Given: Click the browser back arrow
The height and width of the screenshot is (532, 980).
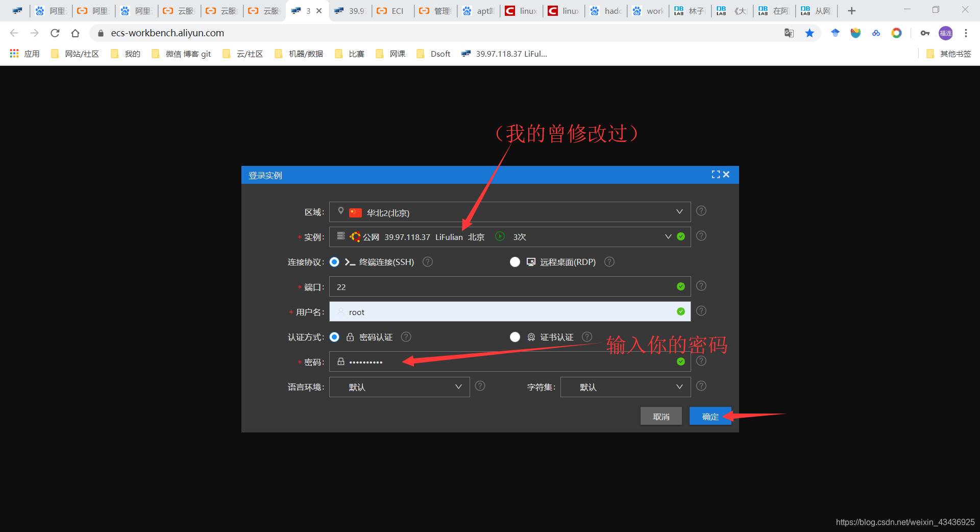Looking at the screenshot, I should (14, 33).
